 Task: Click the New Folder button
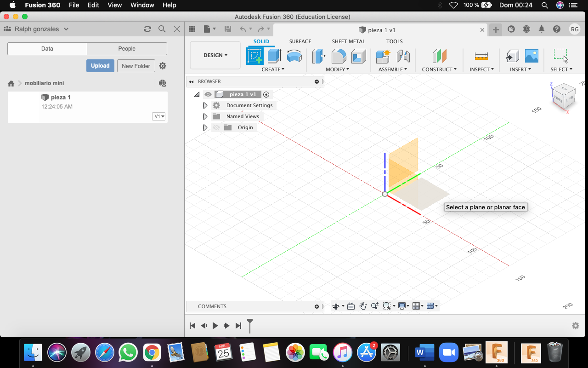(x=136, y=66)
